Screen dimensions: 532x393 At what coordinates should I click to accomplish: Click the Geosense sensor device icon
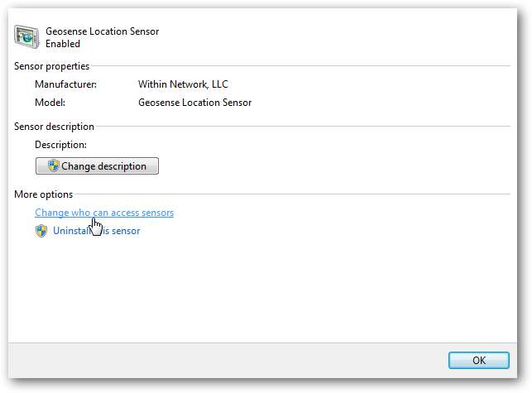tap(27, 37)
